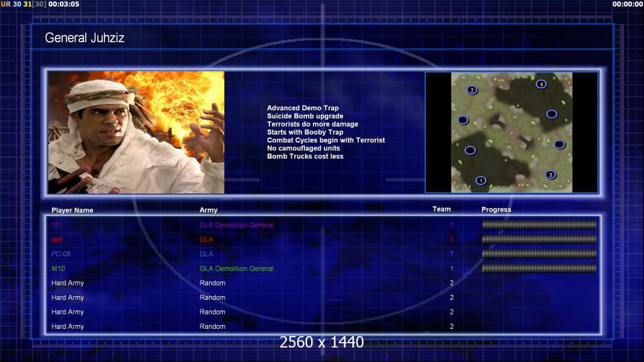Screen dimensions: 644x362
Task: Click start position marker 2 on the minimap
Action: (x=472, y=90)
